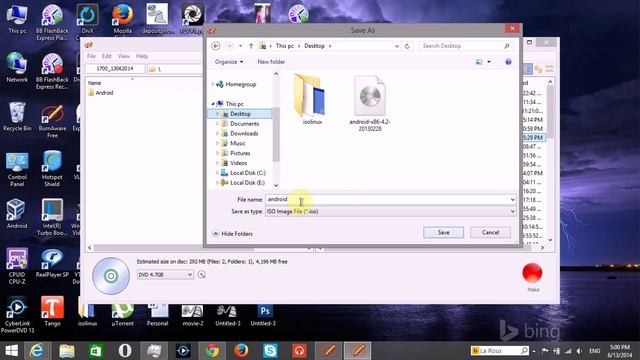640x360 pixels.
Task: Open Firefox from the taskbar
Action: click(241, 351)
